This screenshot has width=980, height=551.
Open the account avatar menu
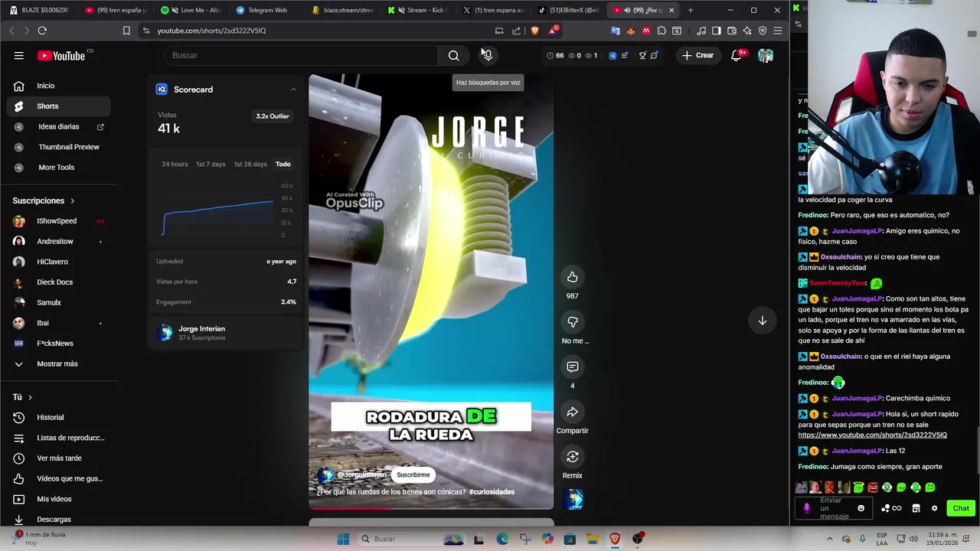(x=766, y=55)
